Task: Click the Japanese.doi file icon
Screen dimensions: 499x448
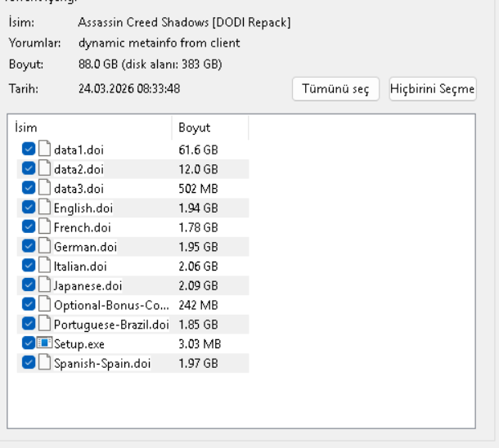Action: click(x=44, y=284)
